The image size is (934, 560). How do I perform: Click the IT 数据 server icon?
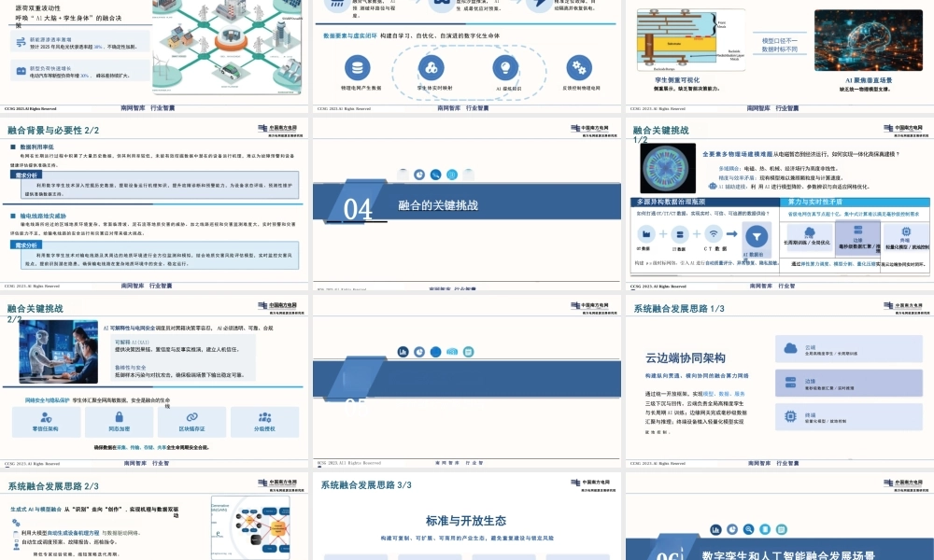pyautogui.click(x=679, y=233)
